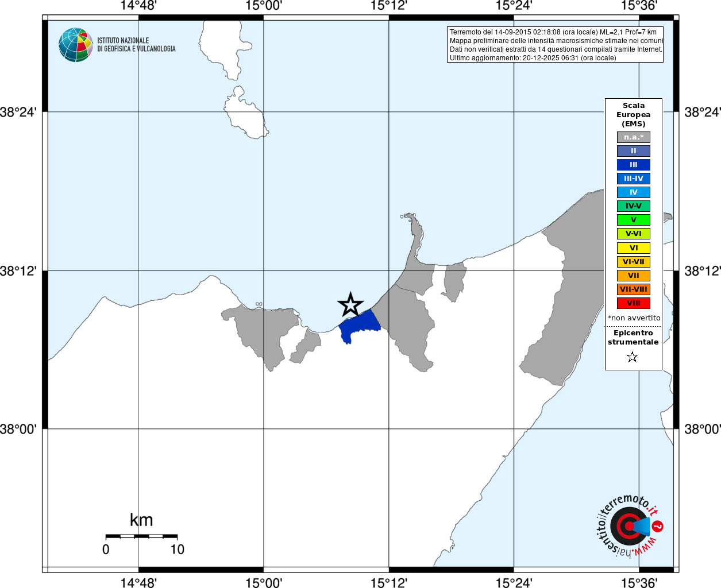Click the III-IV legend swatch
The image size is (721, 588).
[x=634, y=179]
